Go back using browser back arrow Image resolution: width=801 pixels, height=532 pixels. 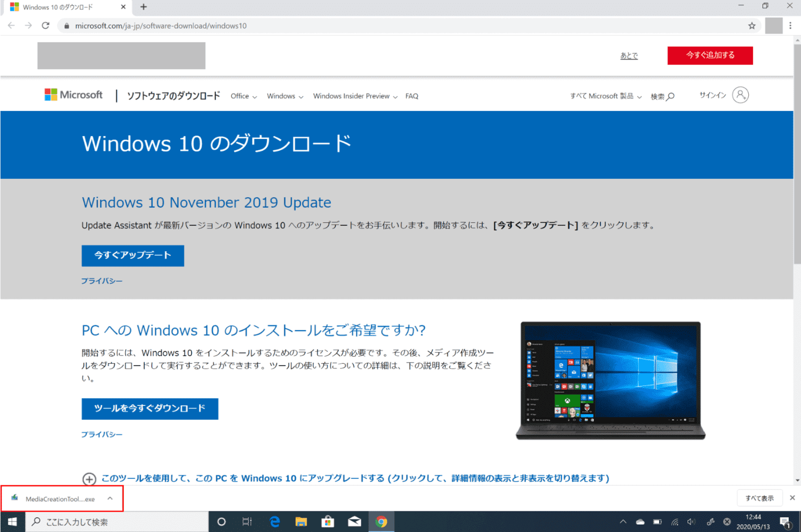pos(11,26)
